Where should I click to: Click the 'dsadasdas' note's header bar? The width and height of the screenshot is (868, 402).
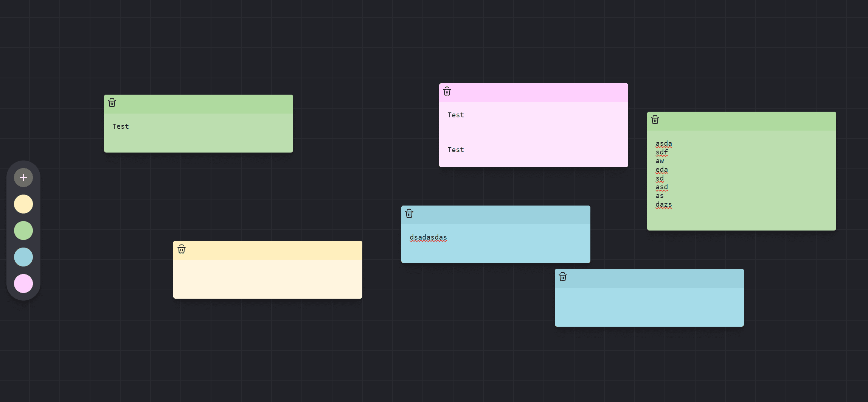496,215
